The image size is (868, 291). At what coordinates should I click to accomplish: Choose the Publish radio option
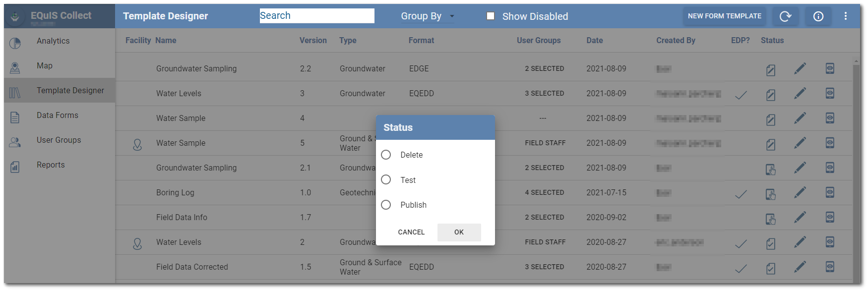point(386,205)
